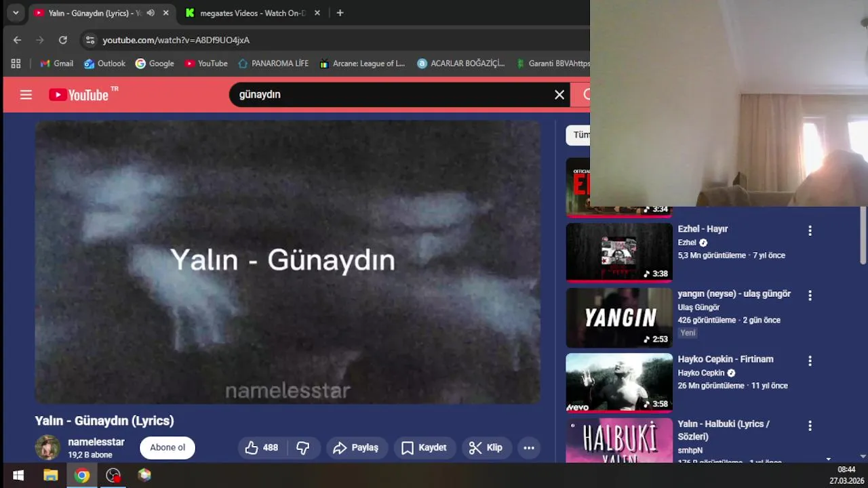Open the clock-shaped app on the taskbar
This screenshot has height=488, width=868.
[113, 475]
